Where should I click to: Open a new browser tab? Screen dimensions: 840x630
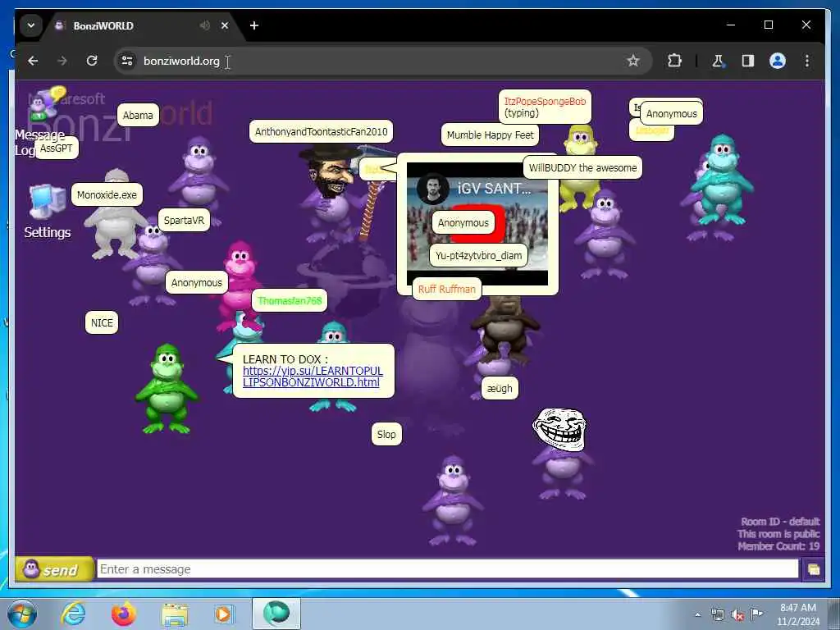click(x=254, y=25)
